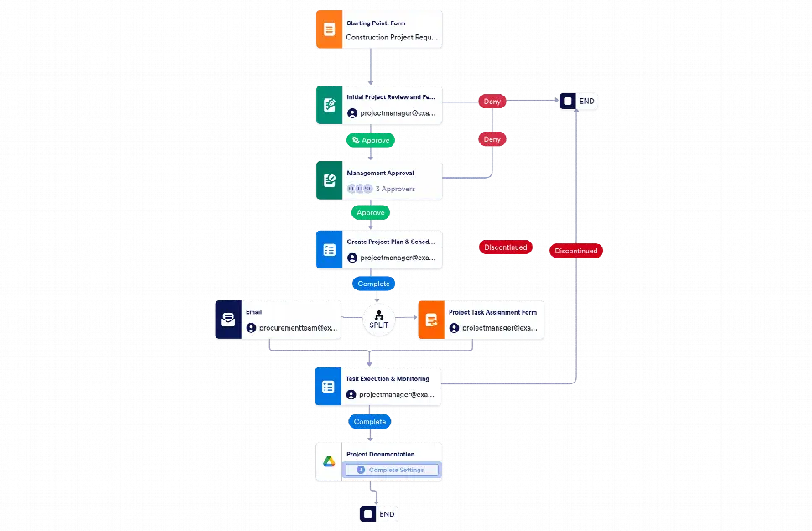Click the 'Management Approval' title
The width and height of the screenshot is (812, 531).
[x=380, y=173]
